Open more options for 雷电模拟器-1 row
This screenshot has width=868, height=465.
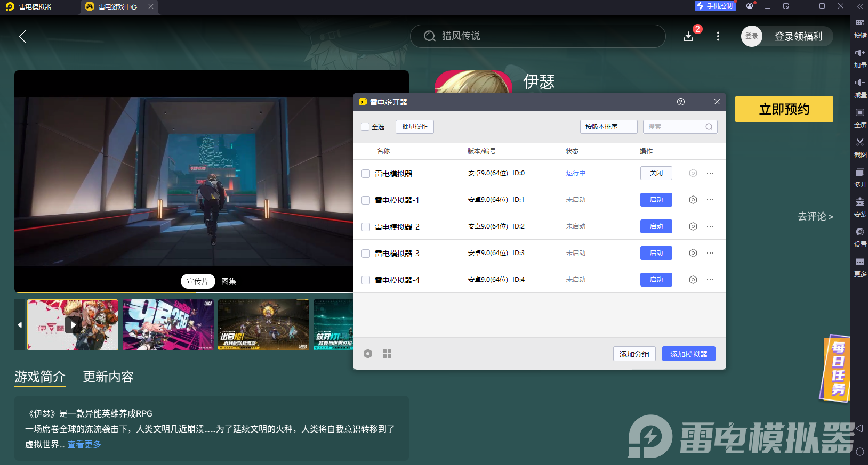click(x=710, y=200)
